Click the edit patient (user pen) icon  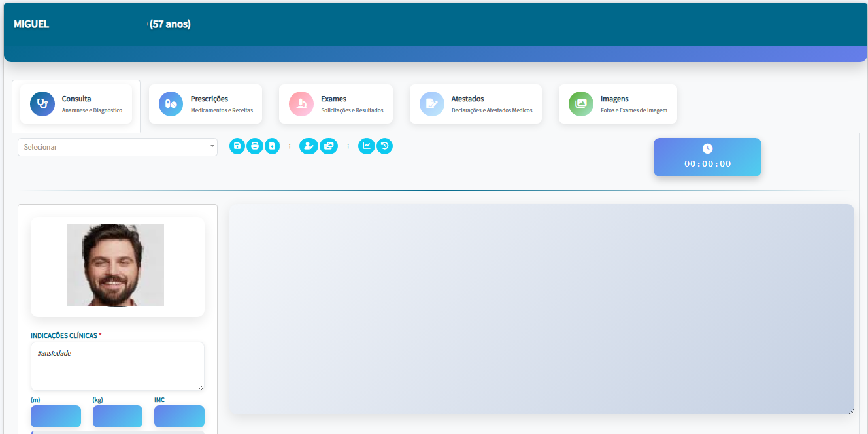308,146
